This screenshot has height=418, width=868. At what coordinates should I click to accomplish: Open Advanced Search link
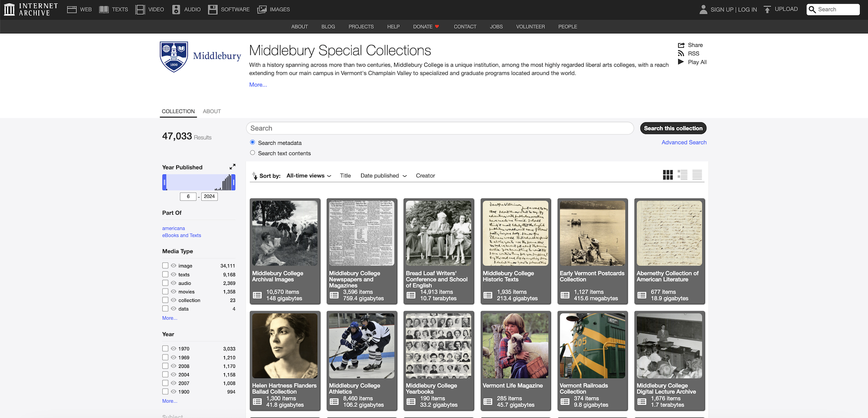(x=684, y=142)
